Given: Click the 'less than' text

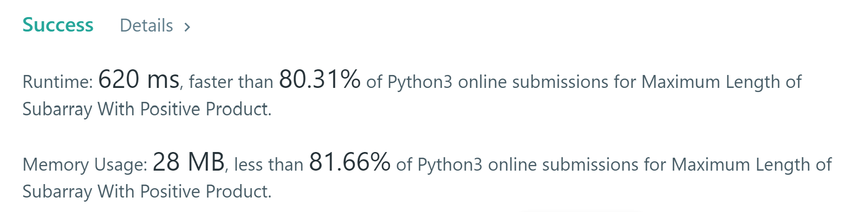Looking at the screenshot, I should tap(268, 164).
